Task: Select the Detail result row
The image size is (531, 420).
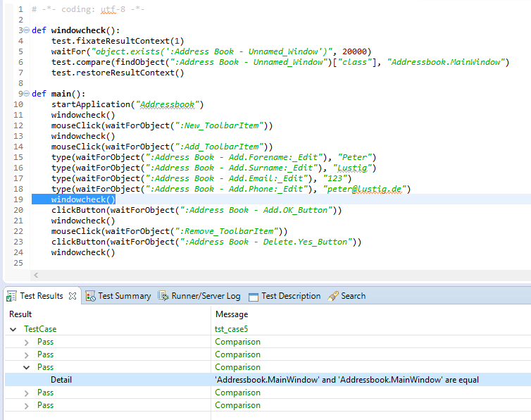Action: coord(61,380)
